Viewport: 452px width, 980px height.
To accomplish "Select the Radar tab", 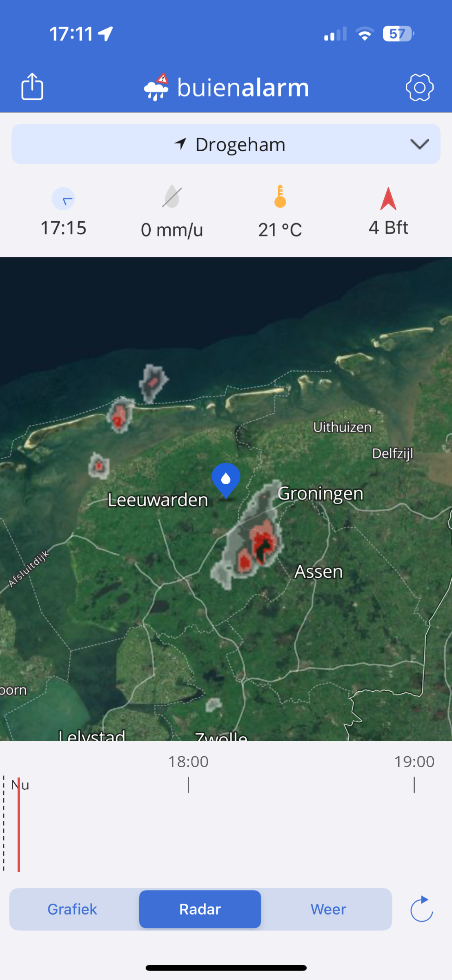I will tap(200, 909).
